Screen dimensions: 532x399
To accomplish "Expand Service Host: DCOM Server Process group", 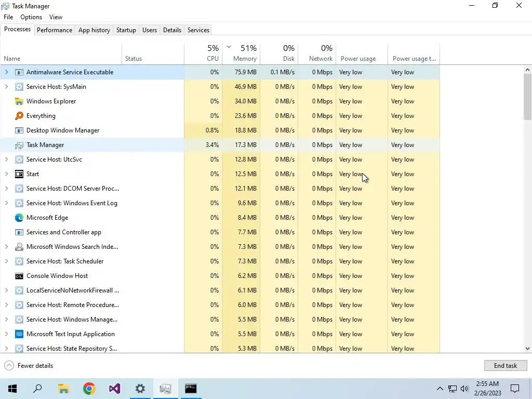I will [x=6, y=189].
